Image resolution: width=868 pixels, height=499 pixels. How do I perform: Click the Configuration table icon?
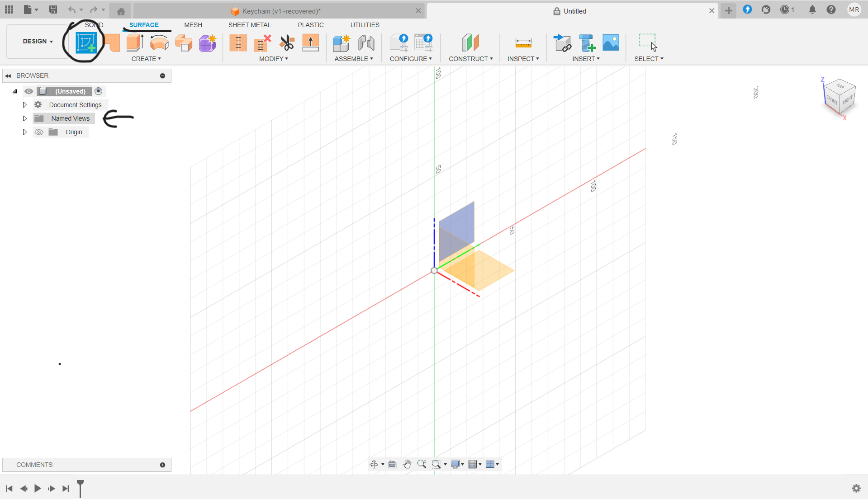click(x=424, y=43)
